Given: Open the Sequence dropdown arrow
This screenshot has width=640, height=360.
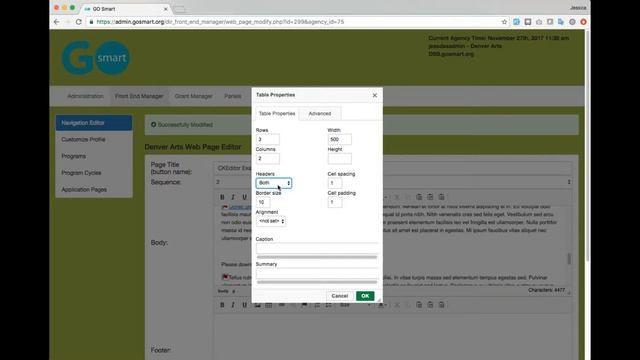Looking at the screenshot, I should pos(569,182).
